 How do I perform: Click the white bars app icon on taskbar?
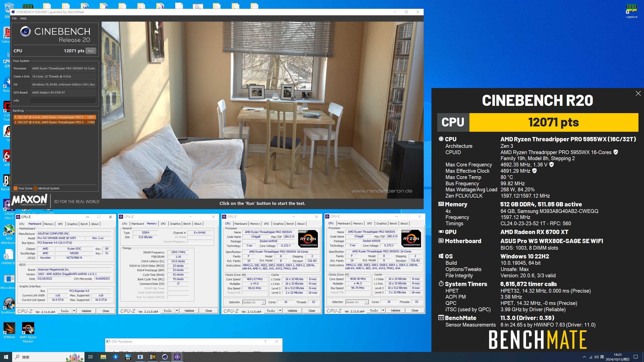[x=128, y=357]
